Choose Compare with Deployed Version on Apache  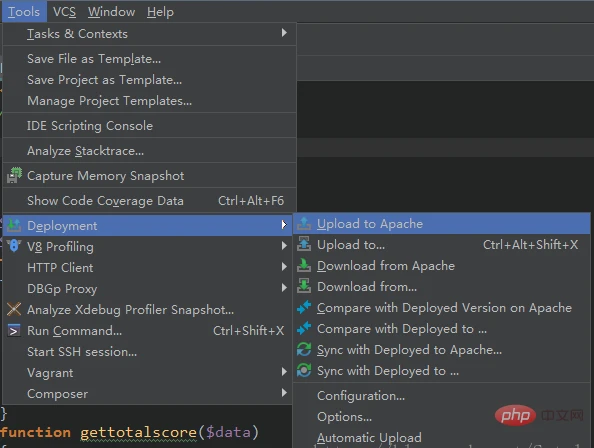442,308
